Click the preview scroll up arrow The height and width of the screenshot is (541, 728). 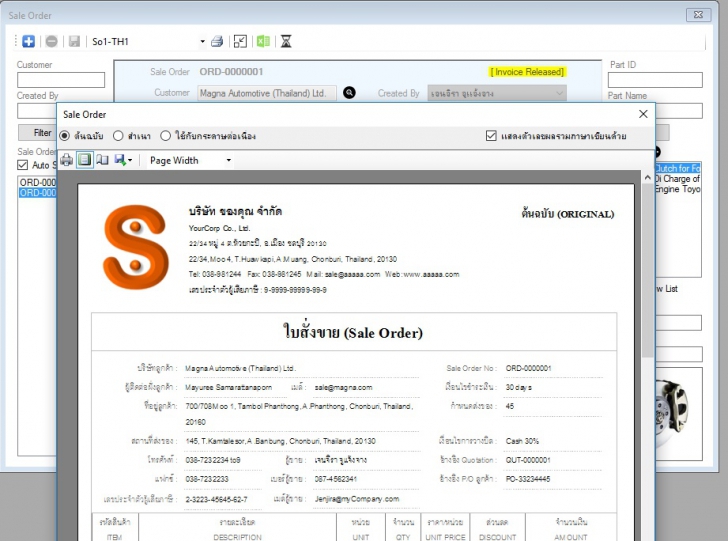(x=648, y=177)
